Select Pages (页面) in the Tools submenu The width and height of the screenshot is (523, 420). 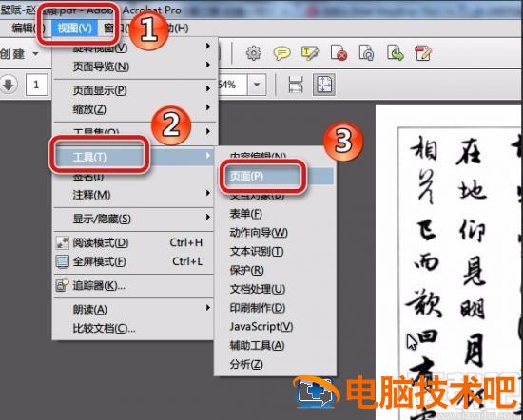pos(275,176)
